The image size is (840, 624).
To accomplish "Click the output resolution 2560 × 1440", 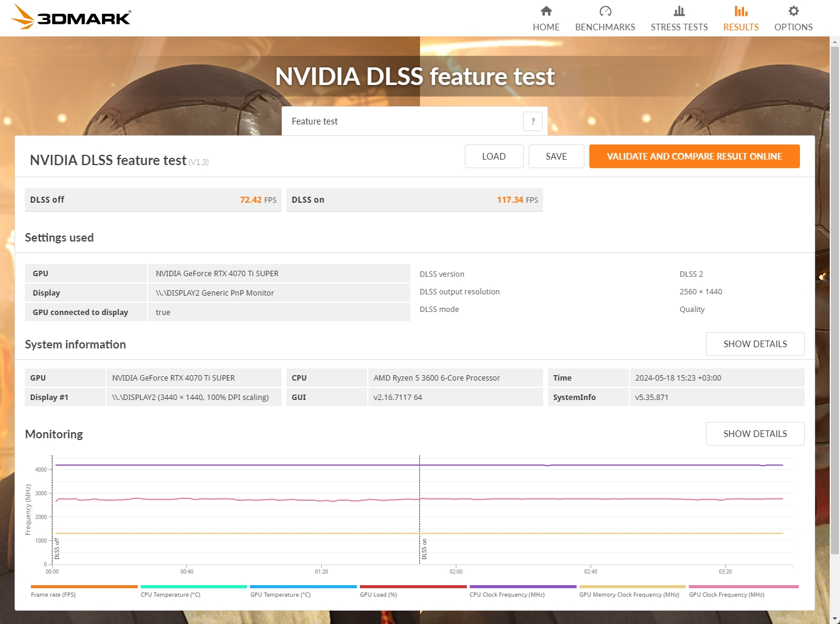I will [x=701, y=292].
